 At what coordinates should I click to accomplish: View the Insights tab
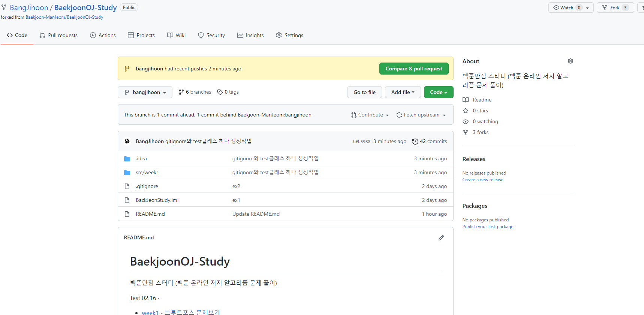coord(250,35)
